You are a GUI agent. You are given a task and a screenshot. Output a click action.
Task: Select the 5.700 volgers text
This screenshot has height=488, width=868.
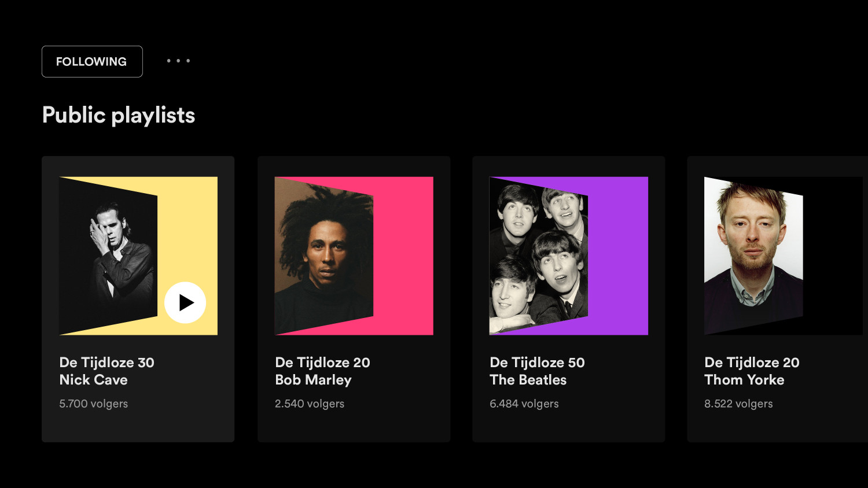click(x=94, y=404)
